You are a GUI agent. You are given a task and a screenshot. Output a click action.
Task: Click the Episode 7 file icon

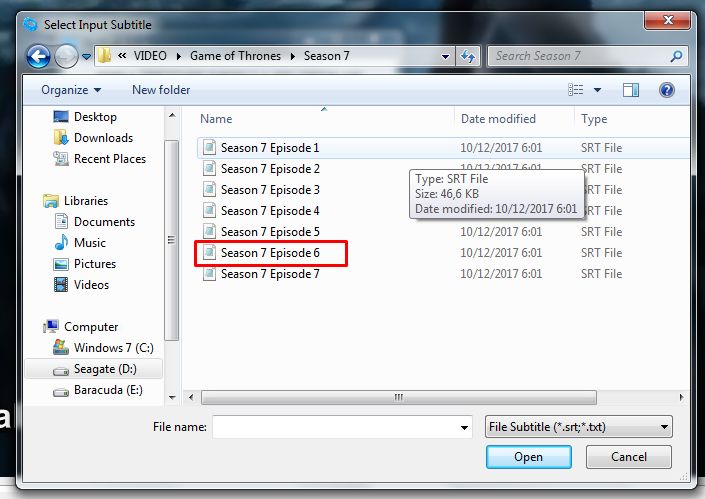pos(209,274)
